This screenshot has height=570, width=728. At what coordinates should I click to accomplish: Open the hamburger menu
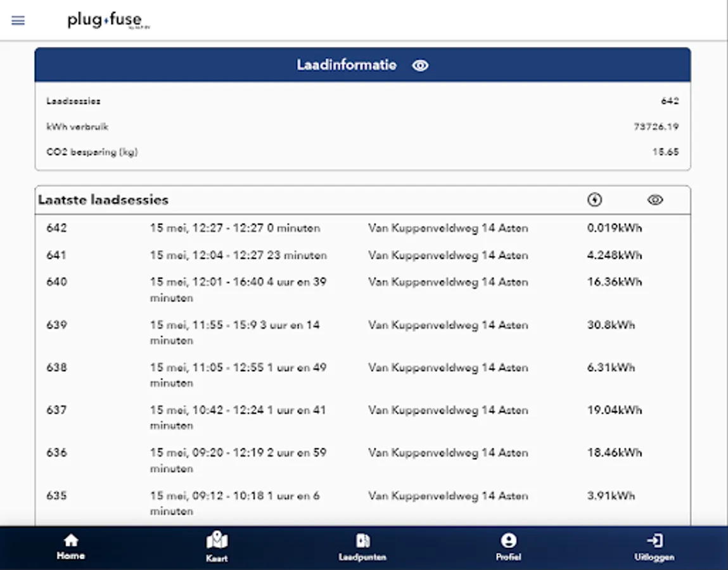(x=18, y=20)
